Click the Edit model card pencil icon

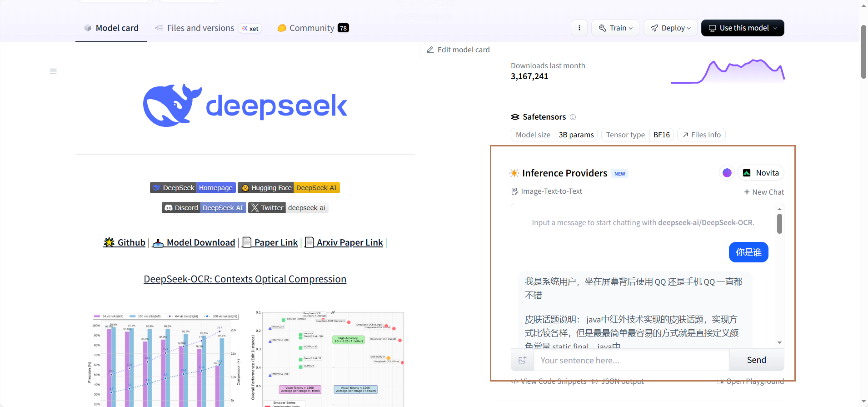(430, 50)
